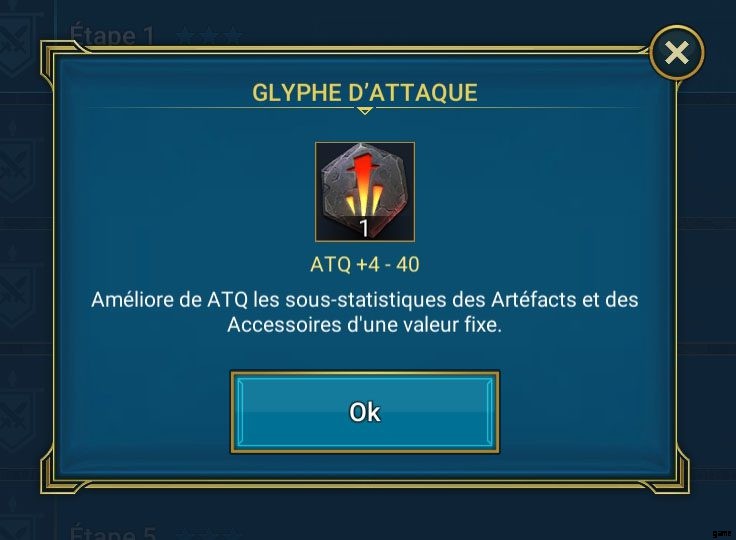Close the Glyphe d'Attaque popup with the X

click(x=677, y=52)
